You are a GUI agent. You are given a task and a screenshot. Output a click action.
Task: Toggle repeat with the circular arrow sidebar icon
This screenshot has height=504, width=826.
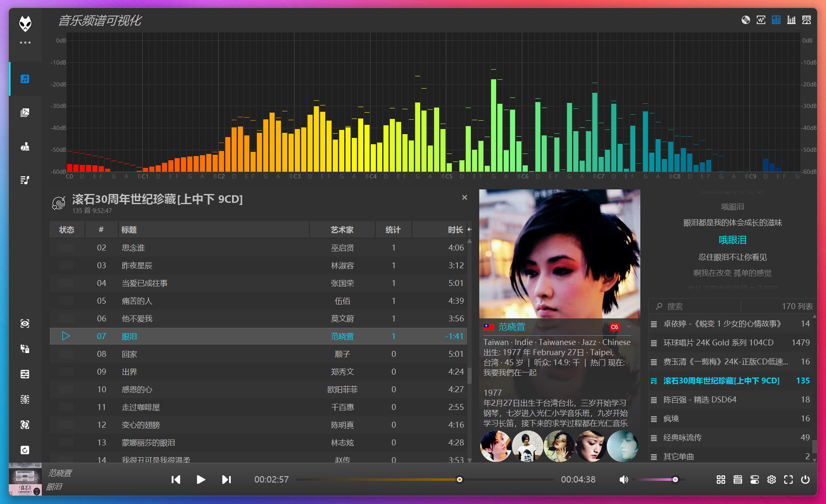(25, 450)
